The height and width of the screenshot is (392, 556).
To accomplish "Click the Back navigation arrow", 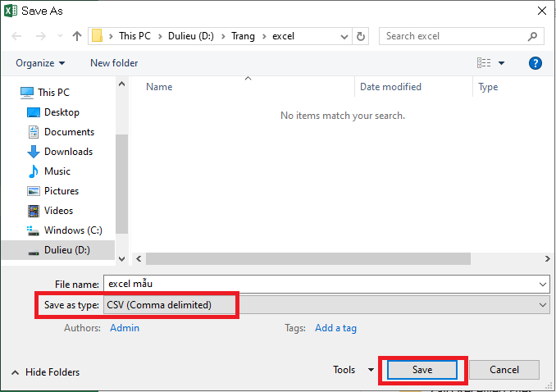I will [x=16, y=36].
